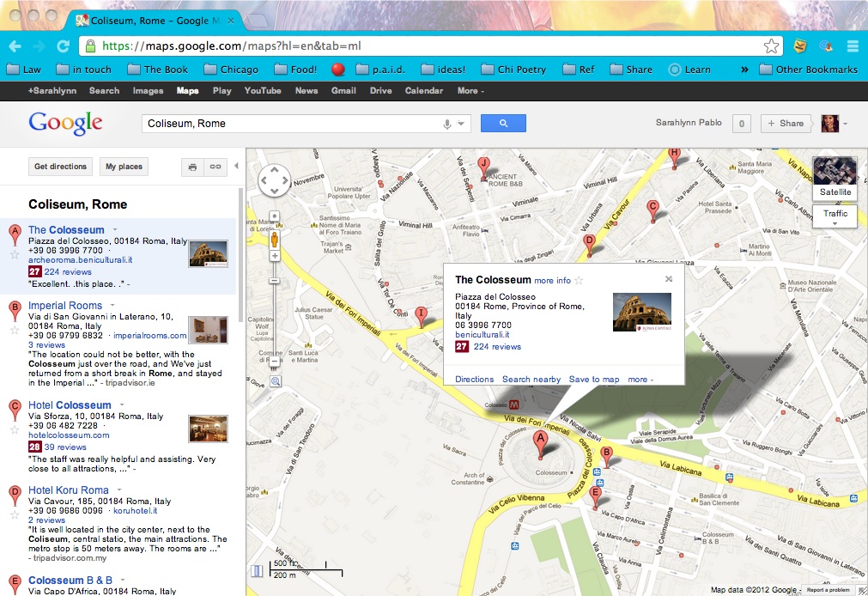The height and width of the screenshot is (596, 868).
Task: Get the map link via the chain icon
Action: click(215, 167)
